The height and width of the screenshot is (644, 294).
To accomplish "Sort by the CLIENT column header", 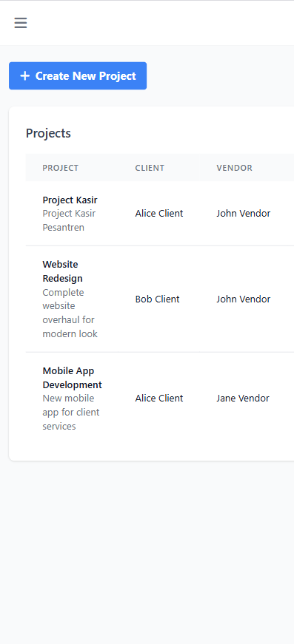I will tap(150, 168).
